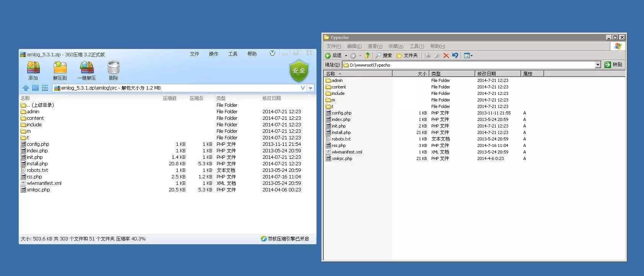Open the 操作 menu in 360压缩
Image resolution: width=644 pixels, height=276 pixels.
214,54
